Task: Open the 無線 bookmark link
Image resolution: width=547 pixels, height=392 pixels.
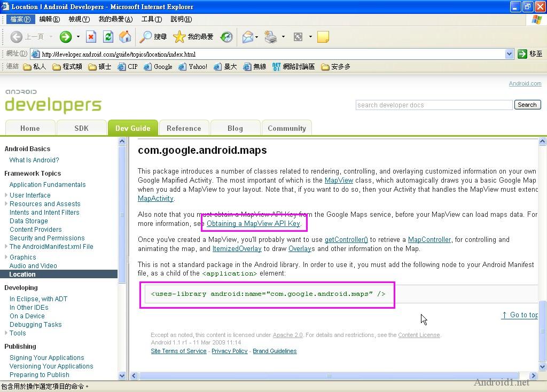Action: tap(255, 67)
